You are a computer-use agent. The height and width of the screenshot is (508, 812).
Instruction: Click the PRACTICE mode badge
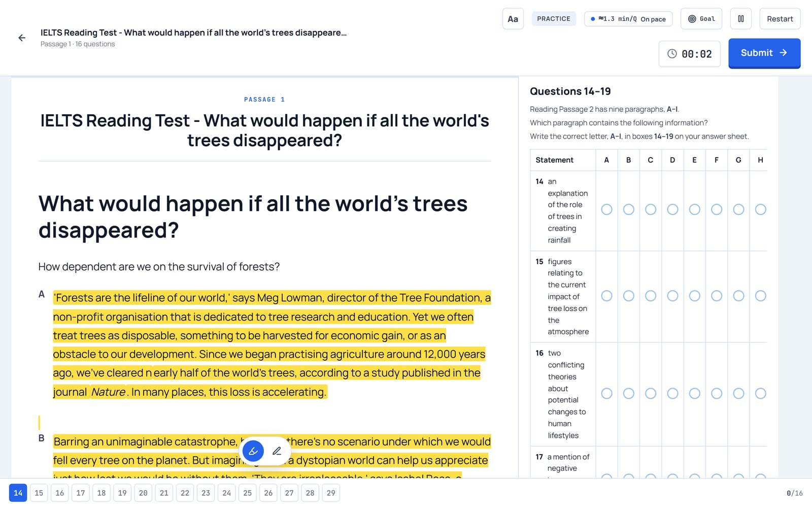point(554,19)
